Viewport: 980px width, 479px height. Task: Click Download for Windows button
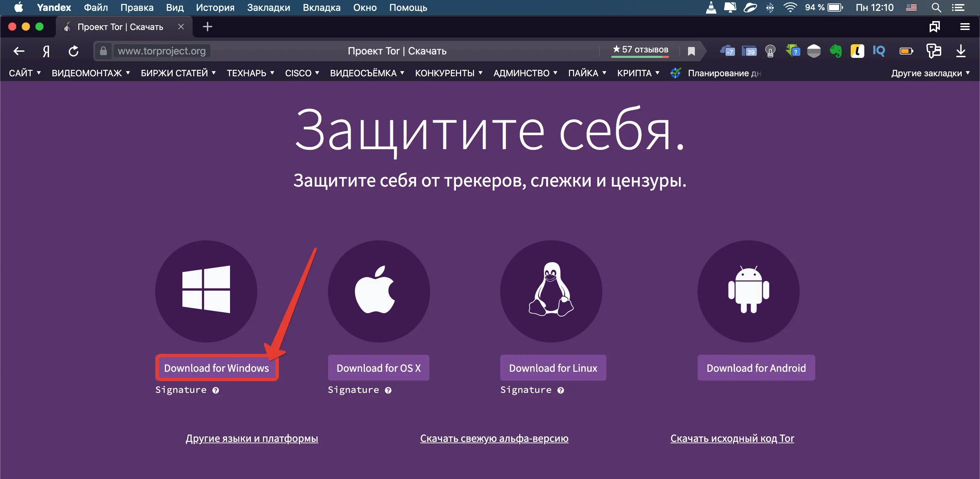click(216, 368)
